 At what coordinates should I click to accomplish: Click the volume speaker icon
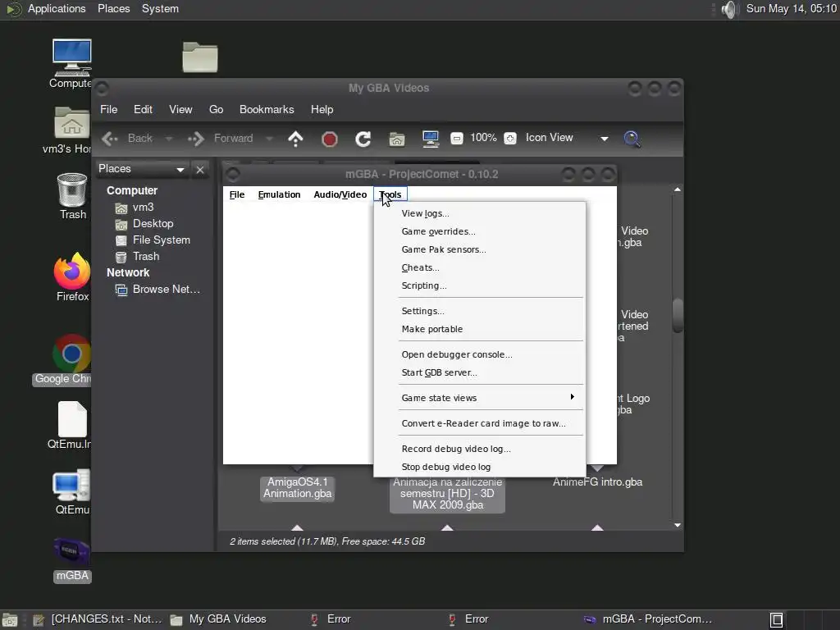(x=729, y=9)
